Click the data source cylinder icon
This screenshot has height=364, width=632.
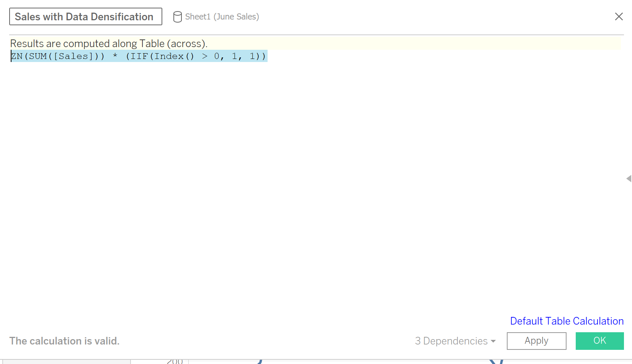coord(177,17)
